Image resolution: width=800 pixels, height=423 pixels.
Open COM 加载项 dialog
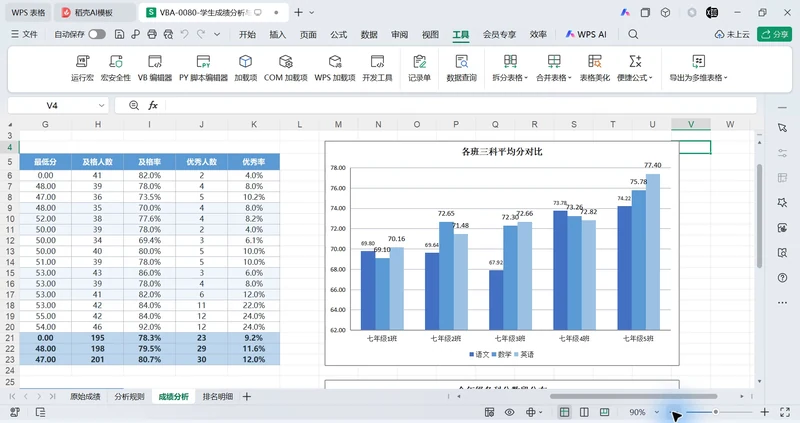[x=286, y=68]
